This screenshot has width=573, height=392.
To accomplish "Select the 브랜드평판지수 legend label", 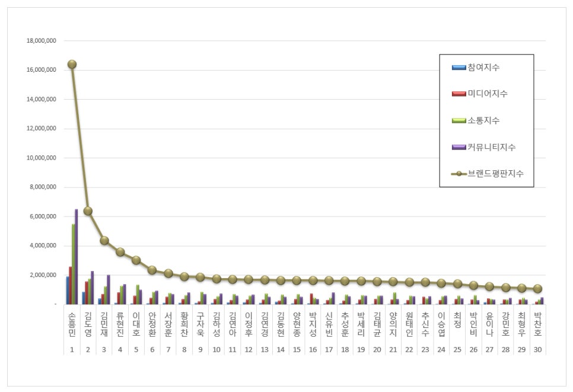I will 495,174.
